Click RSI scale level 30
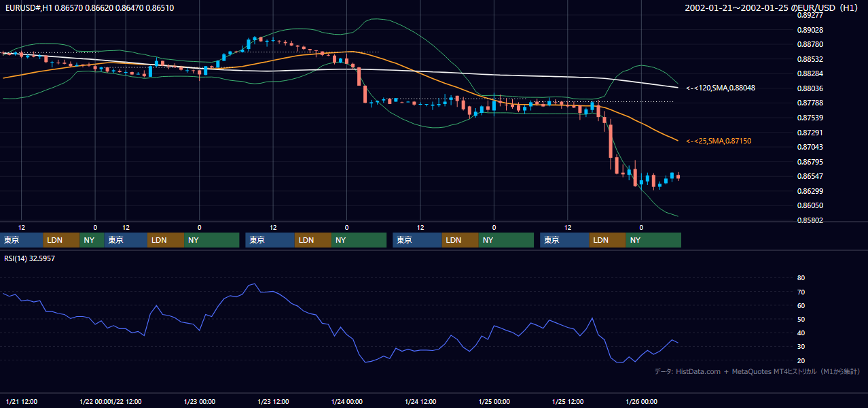 point(801,347)
